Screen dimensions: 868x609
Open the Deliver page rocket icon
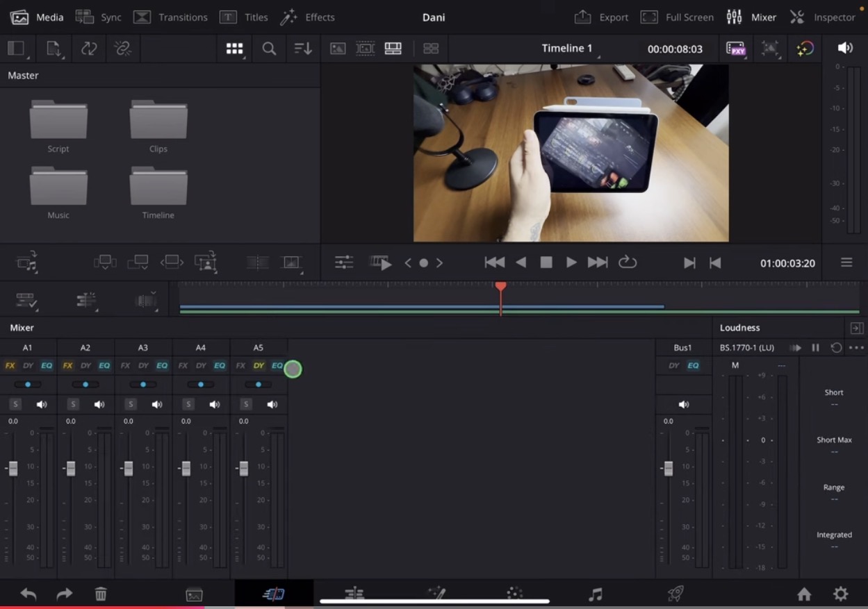(674, 594)
